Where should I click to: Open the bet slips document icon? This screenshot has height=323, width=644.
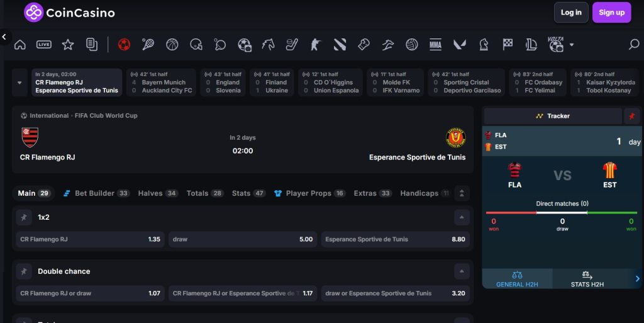pyautogui.click(x=92, y=44)
